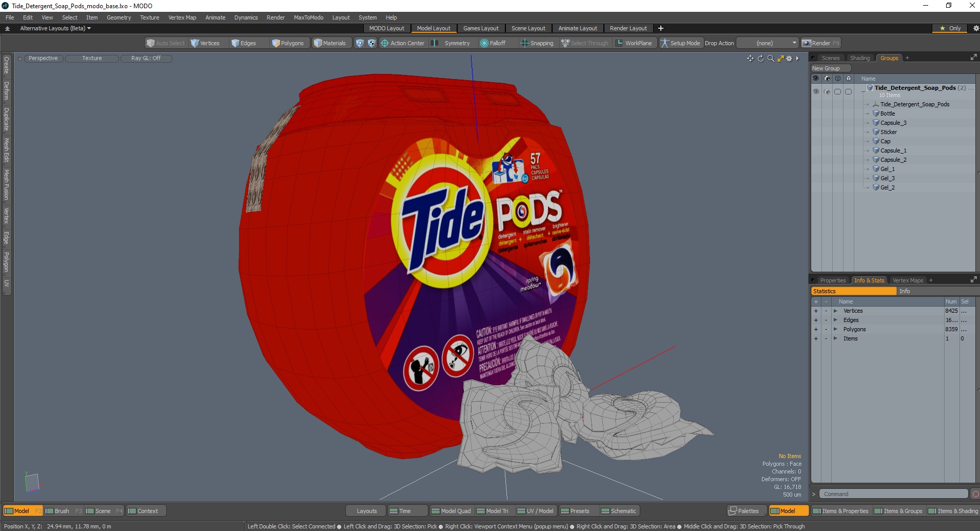Click the Ray GL: Off button
This screenshot has width=980, height=531.
146,59
